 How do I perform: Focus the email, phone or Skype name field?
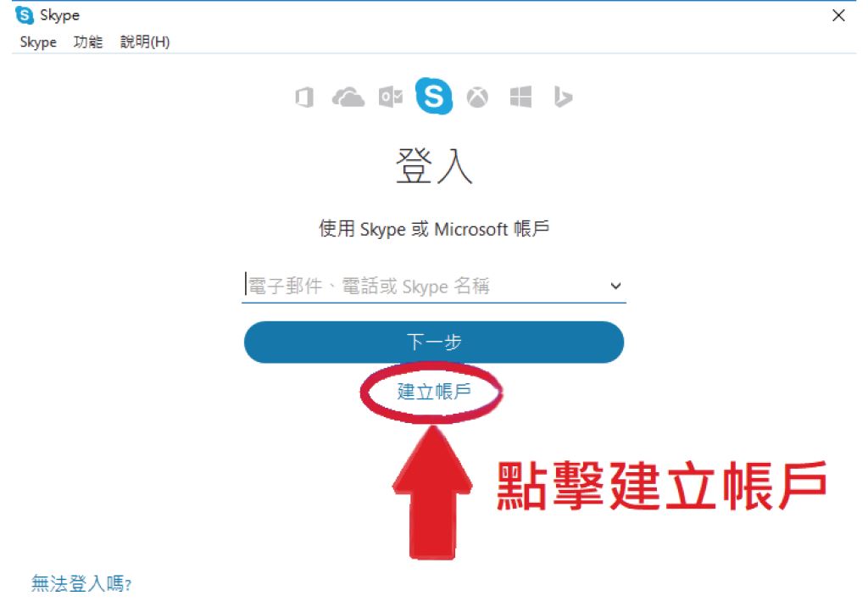[x=426, y=286]
